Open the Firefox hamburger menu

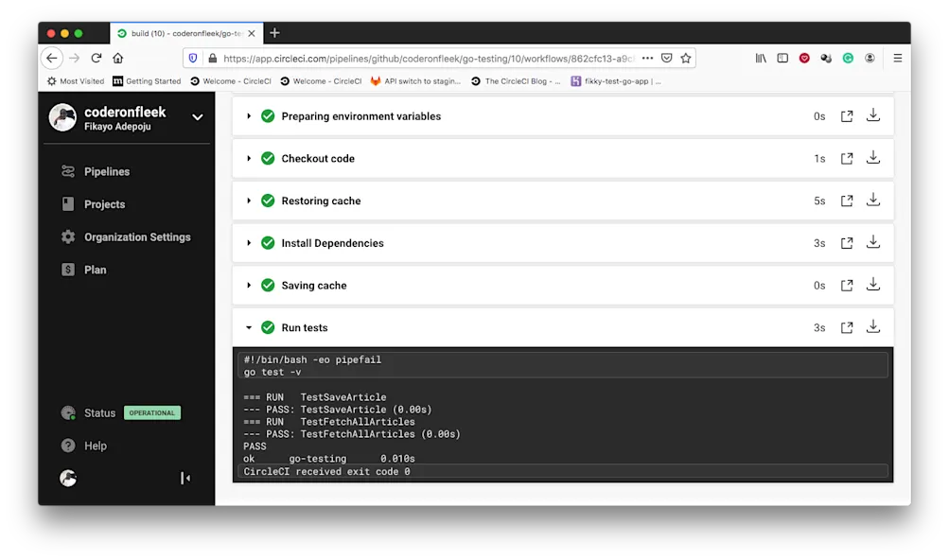pyautogui.click(x=898, y=58)
